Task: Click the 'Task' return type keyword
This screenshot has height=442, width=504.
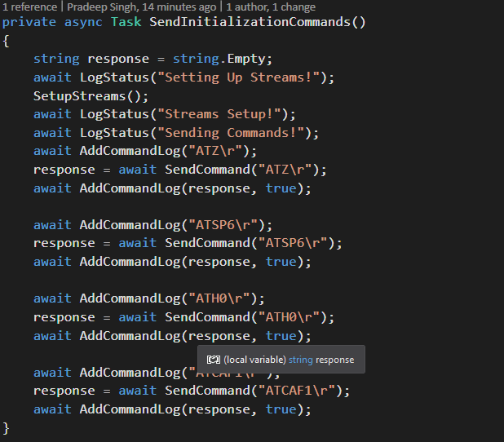Action: tap(126, 22)
